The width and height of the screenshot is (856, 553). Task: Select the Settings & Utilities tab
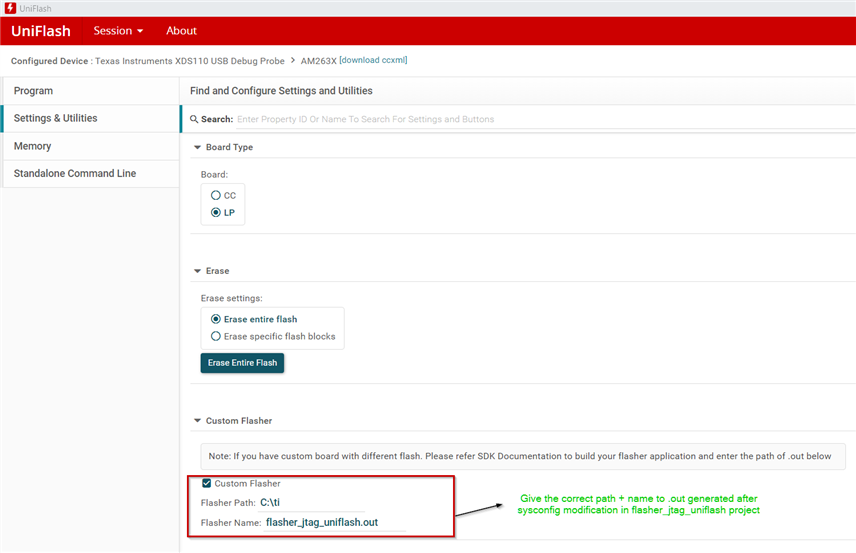click(x=91, y=118)
